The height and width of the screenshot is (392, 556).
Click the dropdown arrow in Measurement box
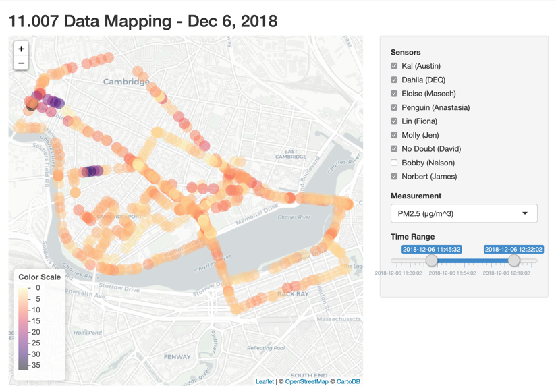[x=525, y=213]
